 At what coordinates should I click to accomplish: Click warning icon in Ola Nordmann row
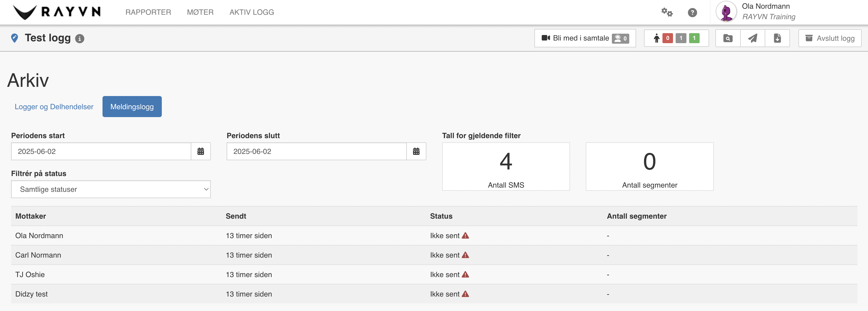point(465,235)
